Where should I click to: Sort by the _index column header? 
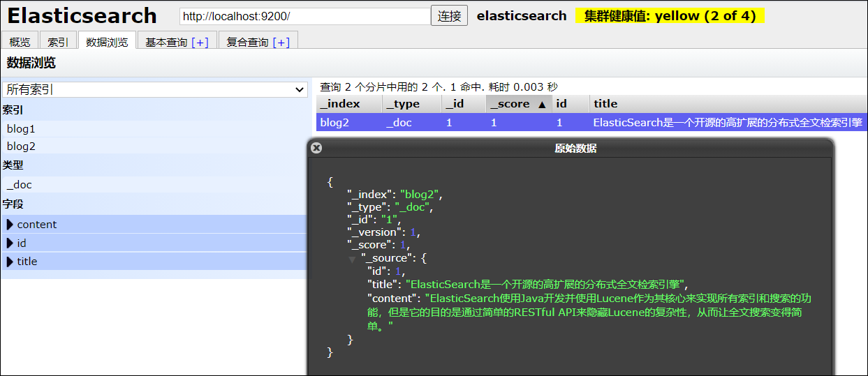[349, 104]
